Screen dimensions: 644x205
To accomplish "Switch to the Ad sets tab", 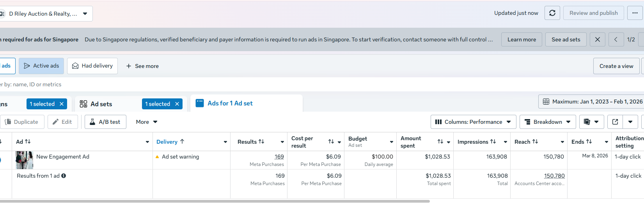I will (x=101, y=104).
